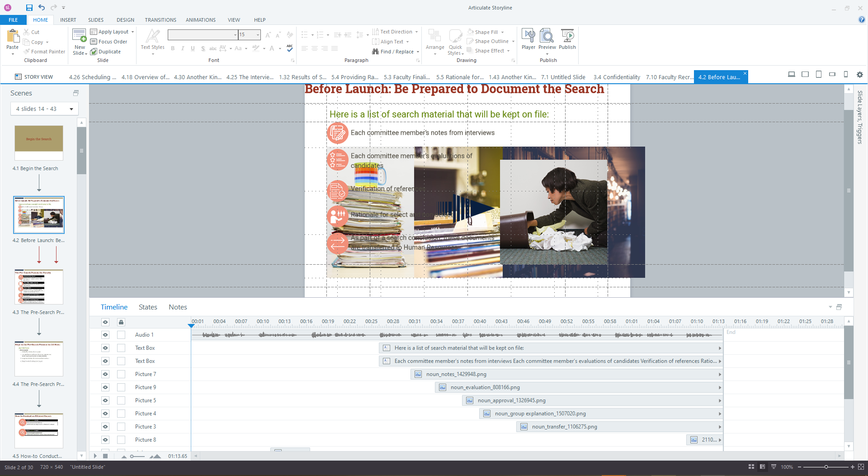Screen dimensions: 868x476
Task: Open stage settings gear icon
Action: pyautogui.click(x=860, y=75)
